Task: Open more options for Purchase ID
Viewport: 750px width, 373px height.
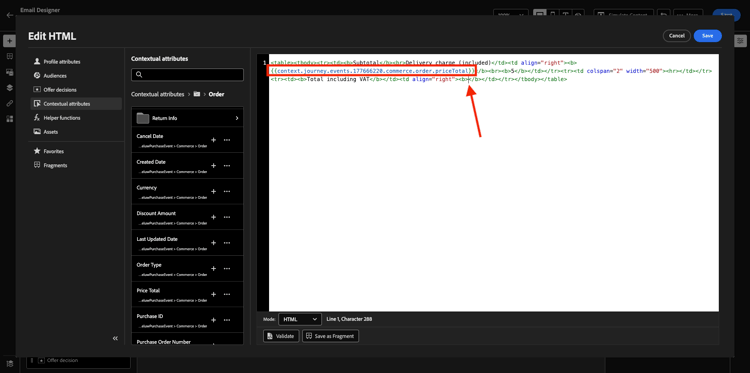Action: click(227, 320)
